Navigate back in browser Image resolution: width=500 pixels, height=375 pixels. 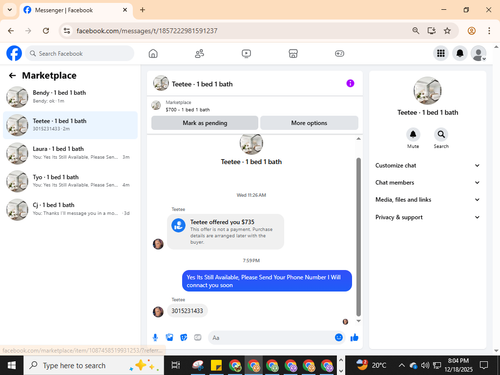click(x=11, y=31)
